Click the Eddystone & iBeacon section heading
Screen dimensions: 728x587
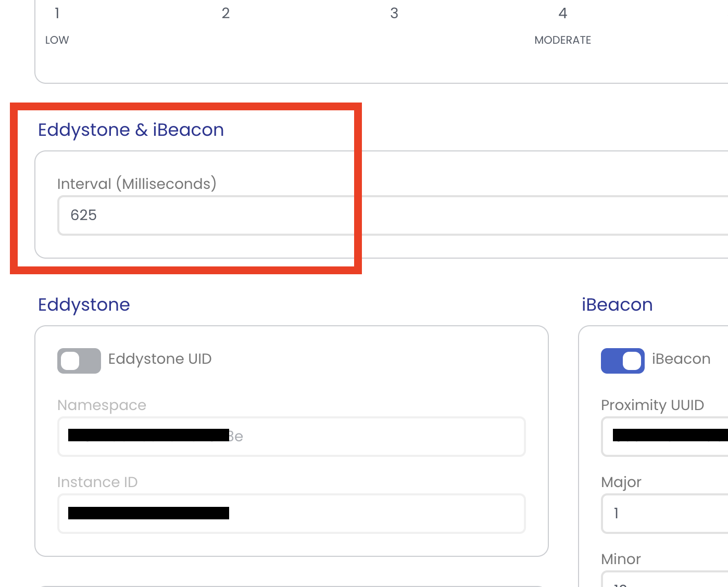pyautogui.click(x=131, y=130)
